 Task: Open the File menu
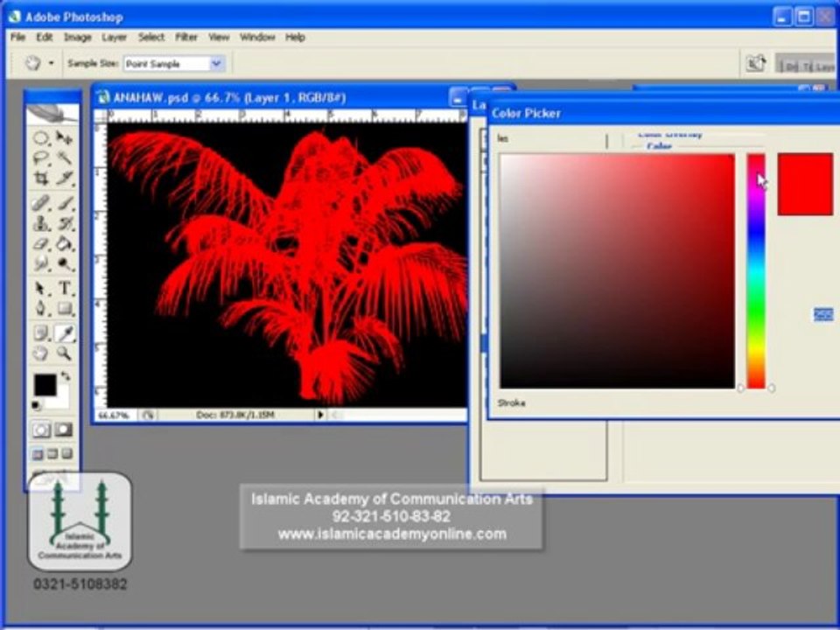pyautogui.click(x=17, y=37)
